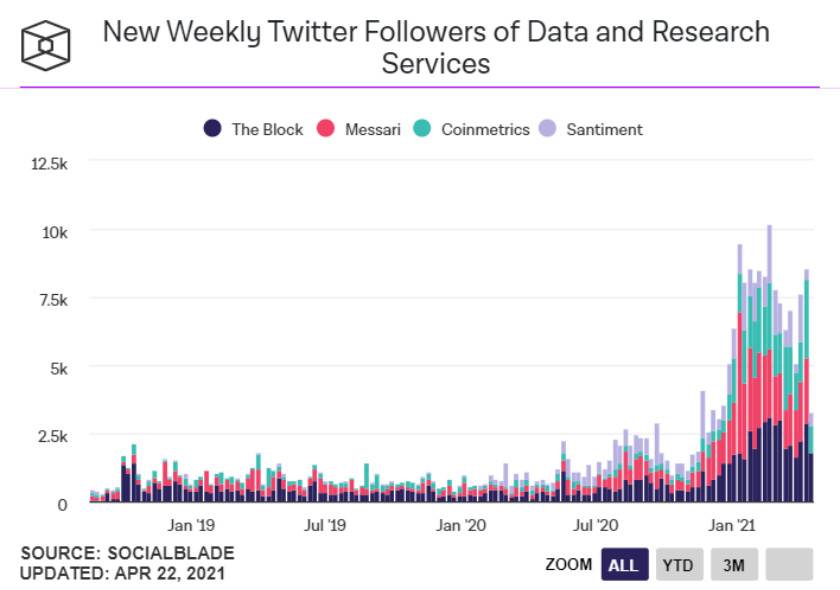Screen dimensions: 840x590
Task: Click the lavender Santiment legend dot
Action: coord(547,129)
